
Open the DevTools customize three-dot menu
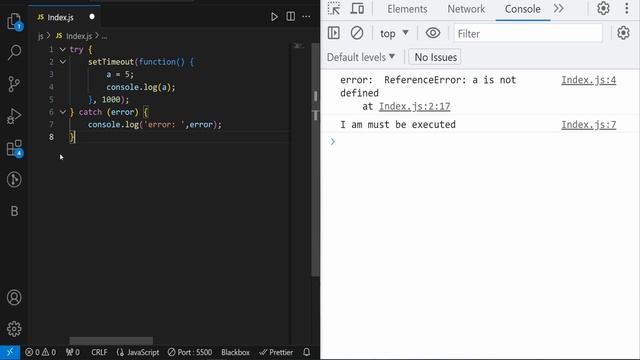tap(627, 9)
